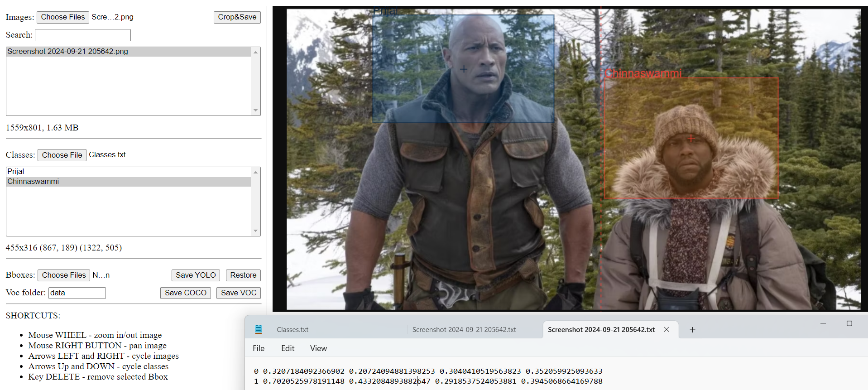
Task: Click the Crop&Save button
Action: [237, 17]
